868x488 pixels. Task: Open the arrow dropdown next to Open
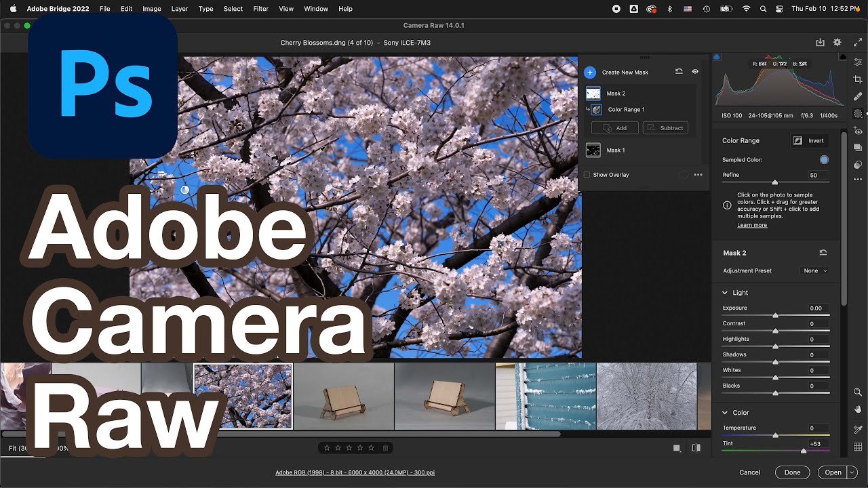pos(852,472)
